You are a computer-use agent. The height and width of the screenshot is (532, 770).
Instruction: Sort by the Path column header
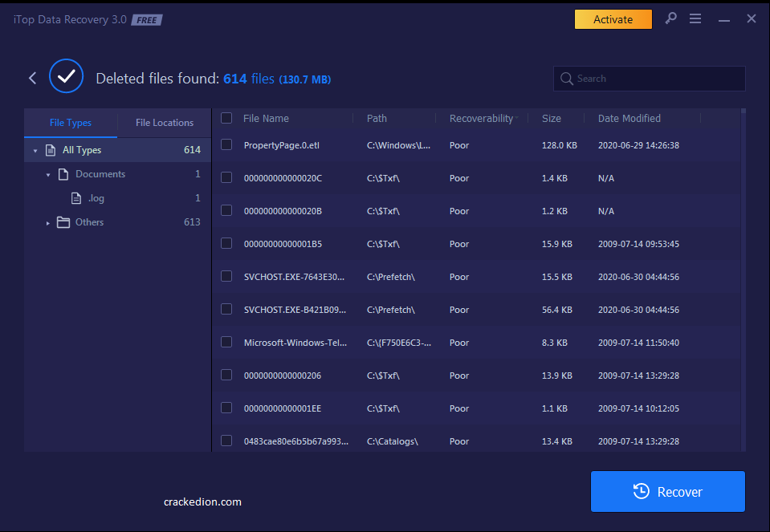click(x=377, y=118)
